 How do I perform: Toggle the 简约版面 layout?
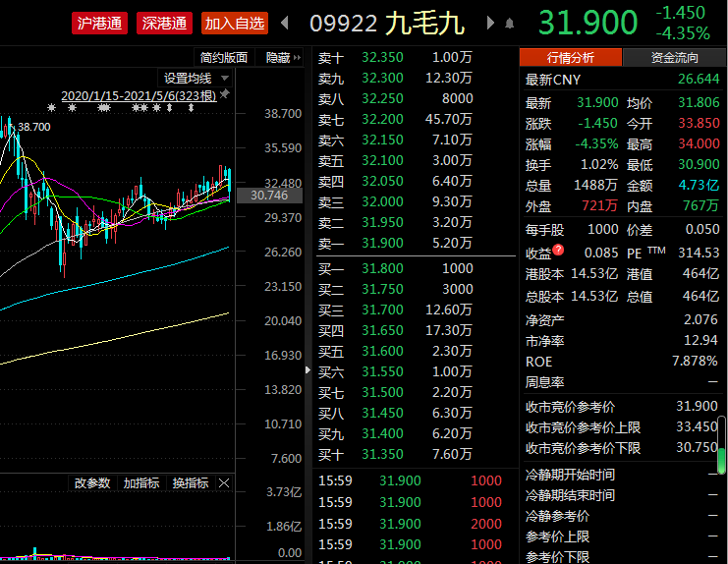pyautogui.click(x=224, y=58)
